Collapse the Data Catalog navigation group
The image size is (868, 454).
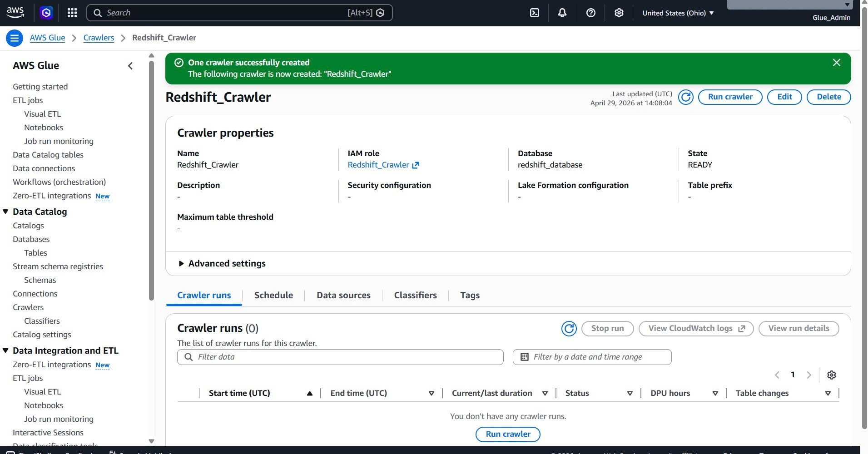5,212
